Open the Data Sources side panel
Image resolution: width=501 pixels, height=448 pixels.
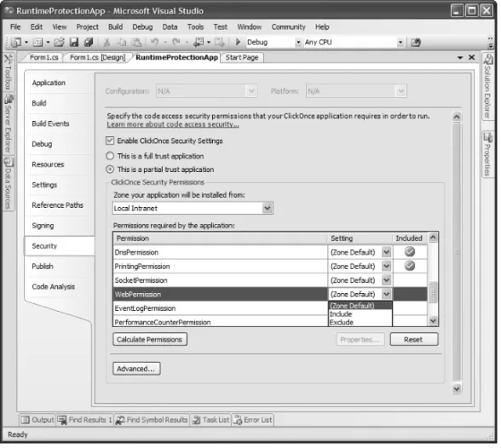8,184
